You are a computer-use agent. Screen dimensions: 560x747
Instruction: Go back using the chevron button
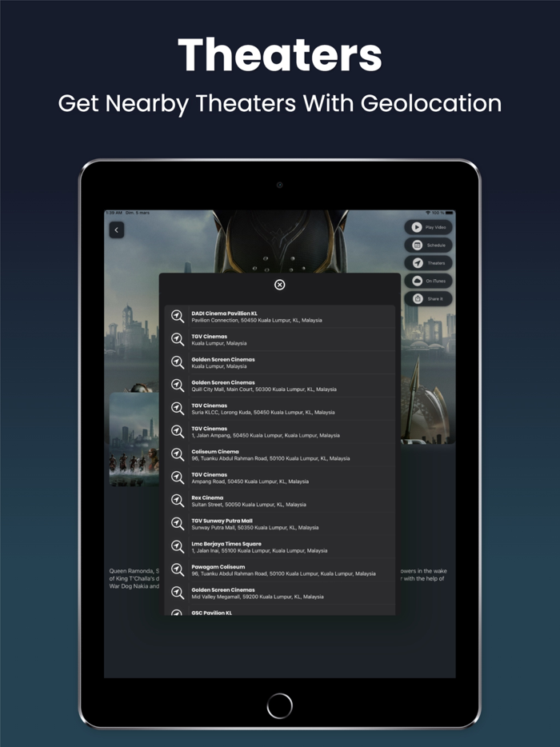click(117, 230)
